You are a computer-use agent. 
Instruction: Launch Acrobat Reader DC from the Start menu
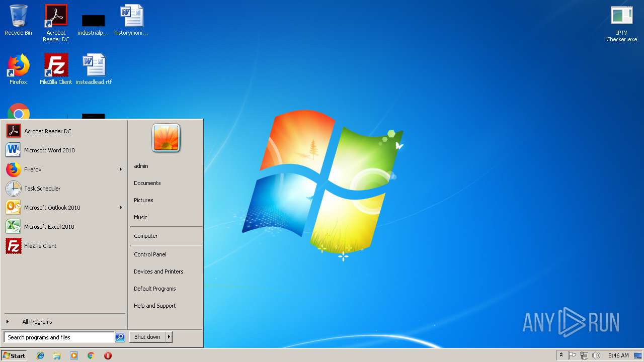(64, 131)
